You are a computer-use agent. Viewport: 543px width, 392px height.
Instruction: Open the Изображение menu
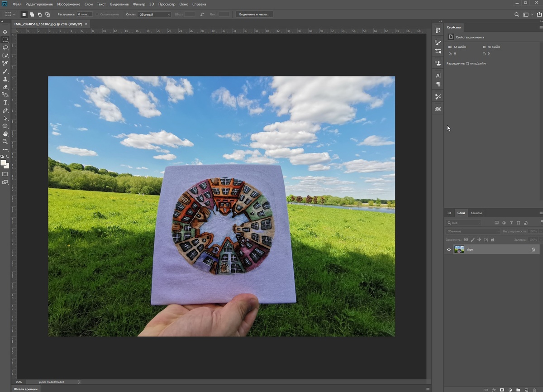click(69, 4)
